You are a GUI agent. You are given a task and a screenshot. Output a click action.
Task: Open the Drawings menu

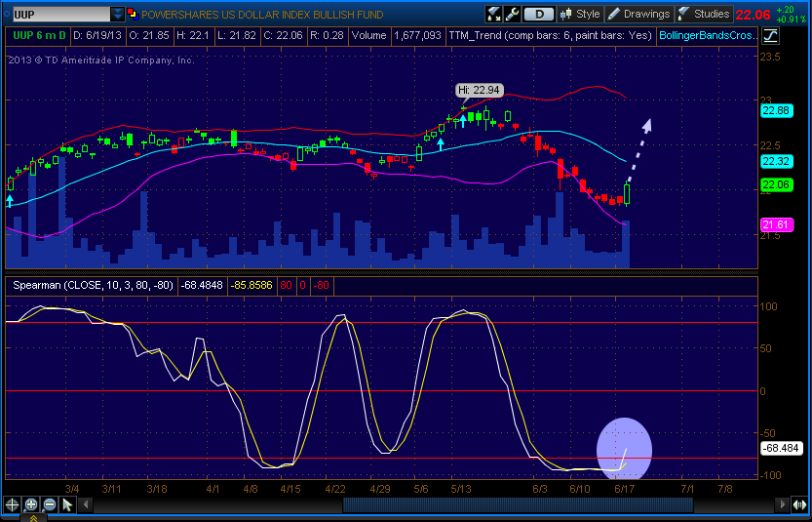pyautogui.click(x=639, y=14)
